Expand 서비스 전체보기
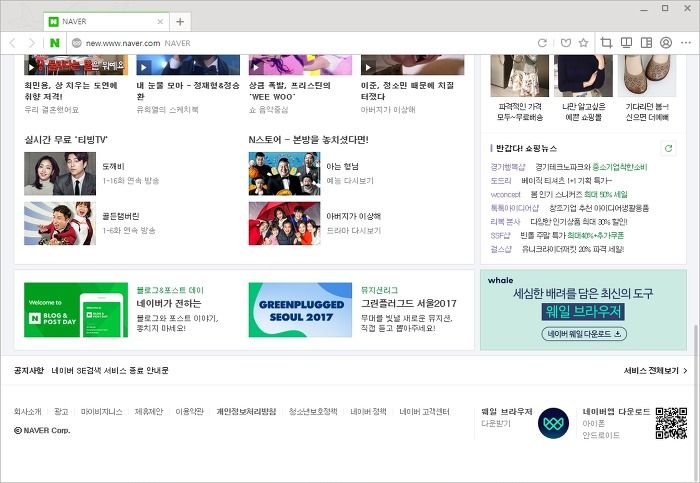The width and height of the screenshot is (700, 483). click(x=655, y=371)
